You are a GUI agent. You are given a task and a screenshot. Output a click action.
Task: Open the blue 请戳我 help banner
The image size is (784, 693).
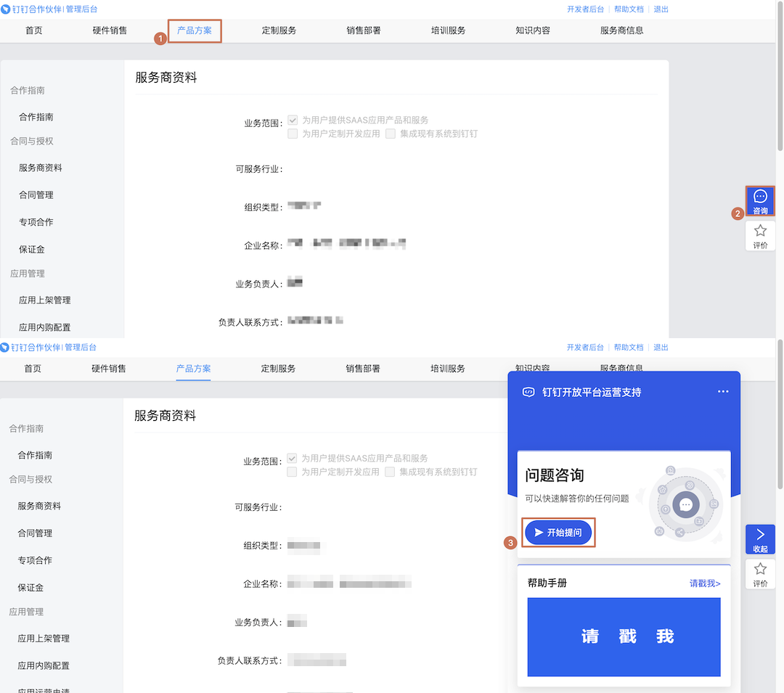tap(624, 636)
